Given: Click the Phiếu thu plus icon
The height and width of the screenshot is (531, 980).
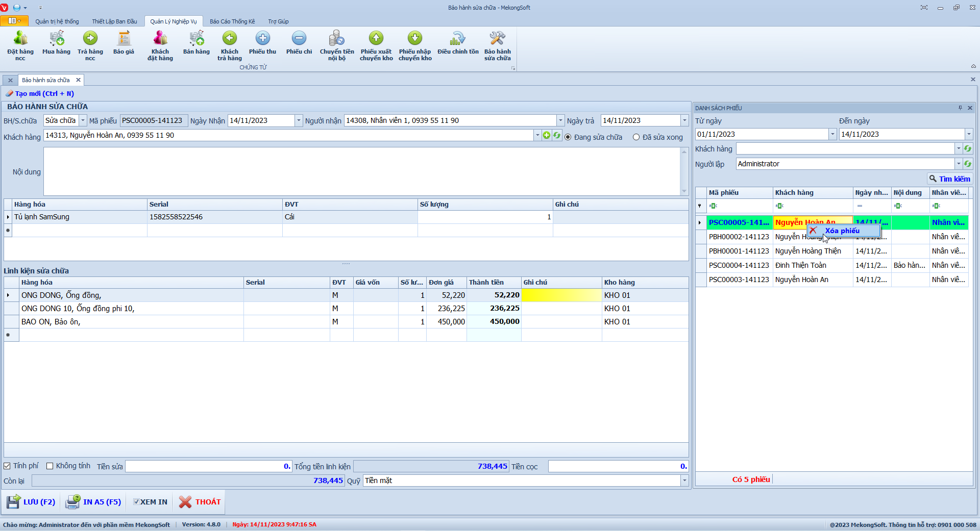Looking at the screenshot, I should pos(262,39).
